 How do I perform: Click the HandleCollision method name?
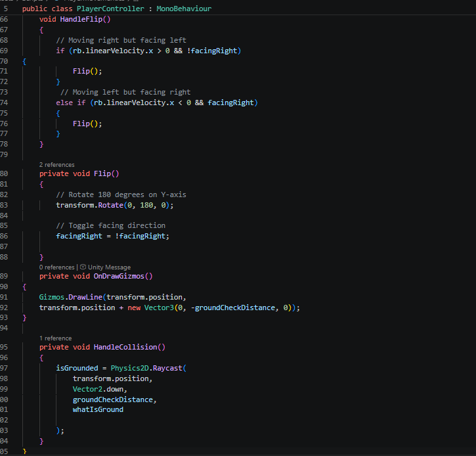click(x=125, y=347)
